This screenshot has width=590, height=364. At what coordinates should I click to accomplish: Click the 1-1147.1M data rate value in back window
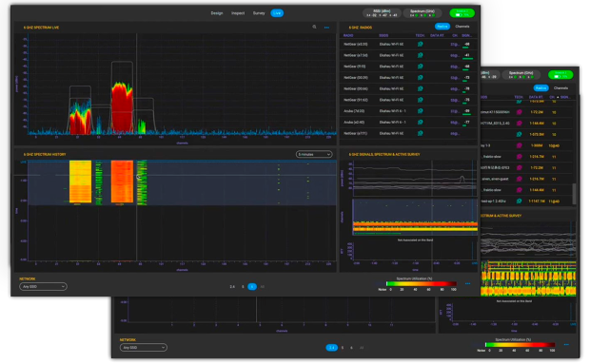pyautogui.click(x=537, y=201)
